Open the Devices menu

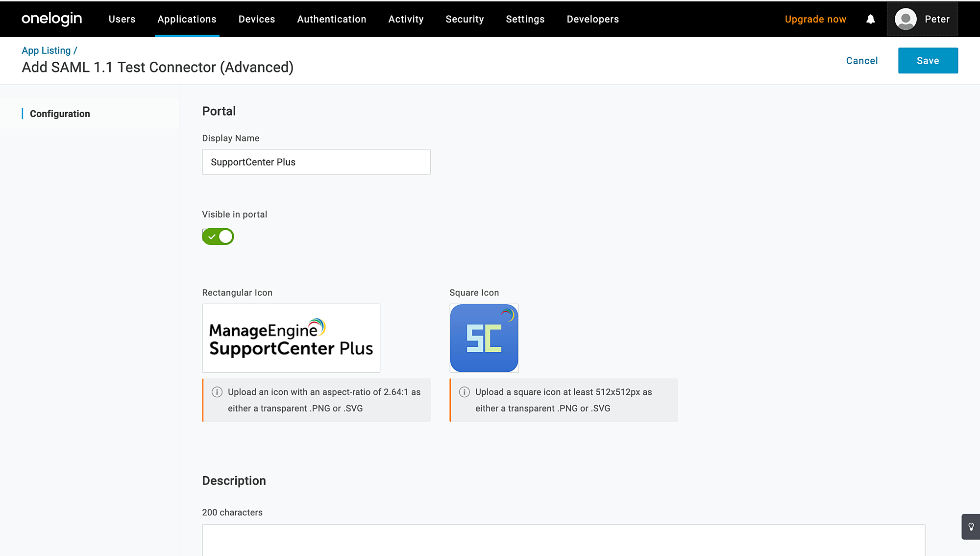(x=257, y=19)
